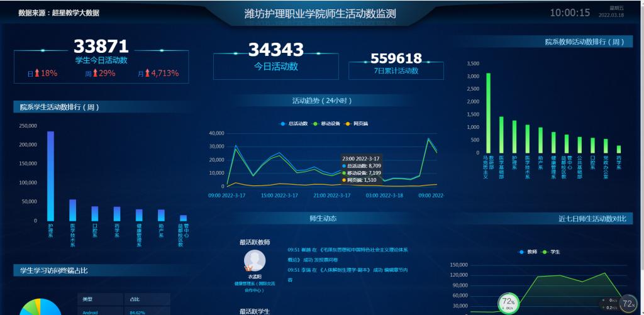Select the 师生动态 panel header
The height and width of the screenshot is (315, 644).
[323, 218]
